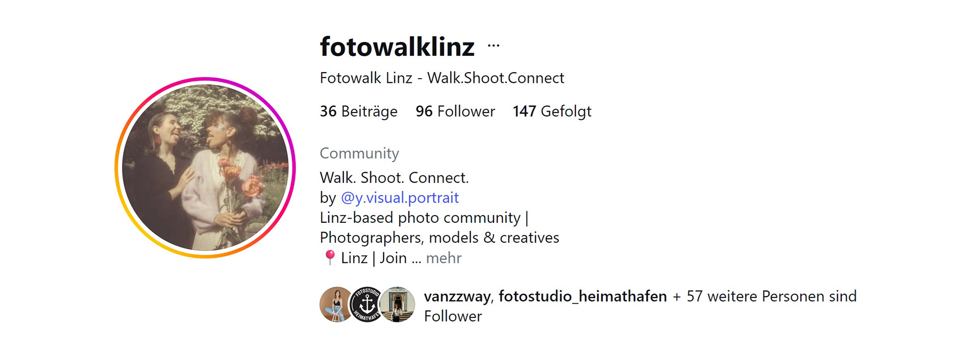Image resolution: width=980 pixels, height=345 pixels.
Task: Open the fotostudio_heimathafen profile link
Action: (582, 296)
